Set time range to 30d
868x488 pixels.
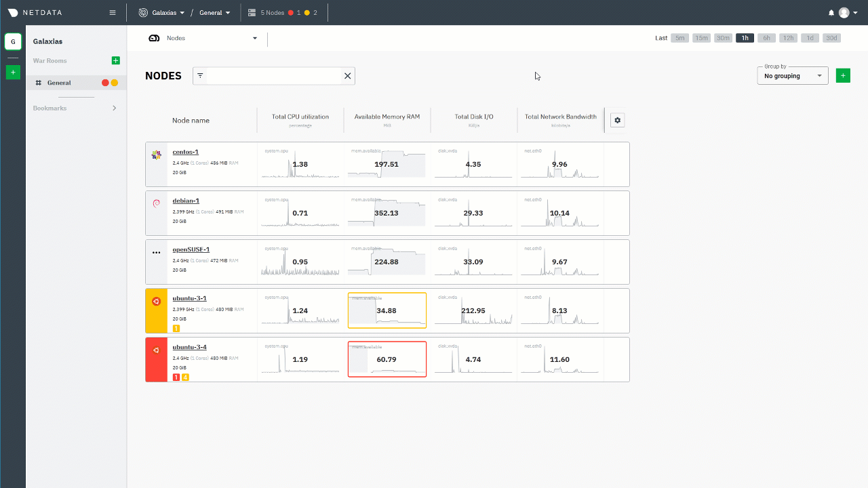point(831,38)
